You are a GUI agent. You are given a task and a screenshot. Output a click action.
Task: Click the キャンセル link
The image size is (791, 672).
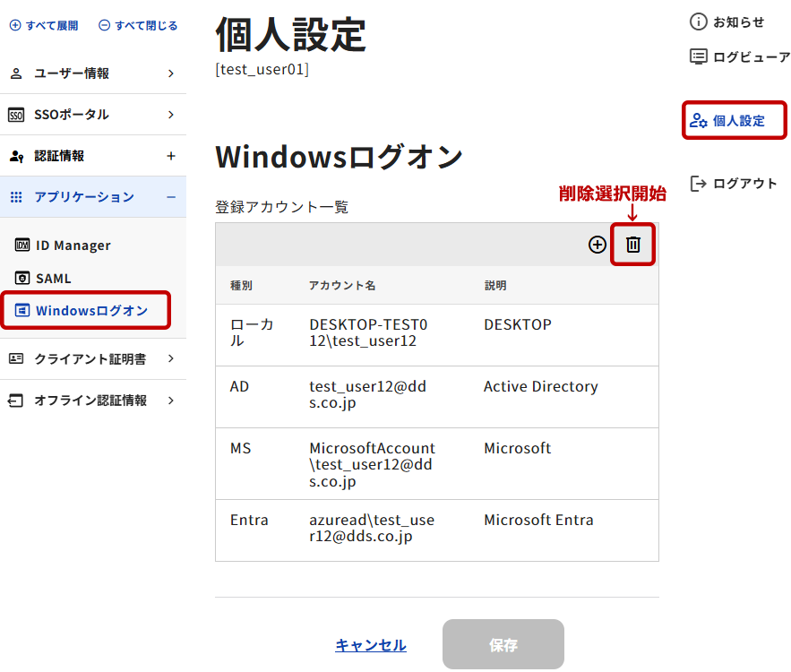pyautogui.click(x=371, y=645)
